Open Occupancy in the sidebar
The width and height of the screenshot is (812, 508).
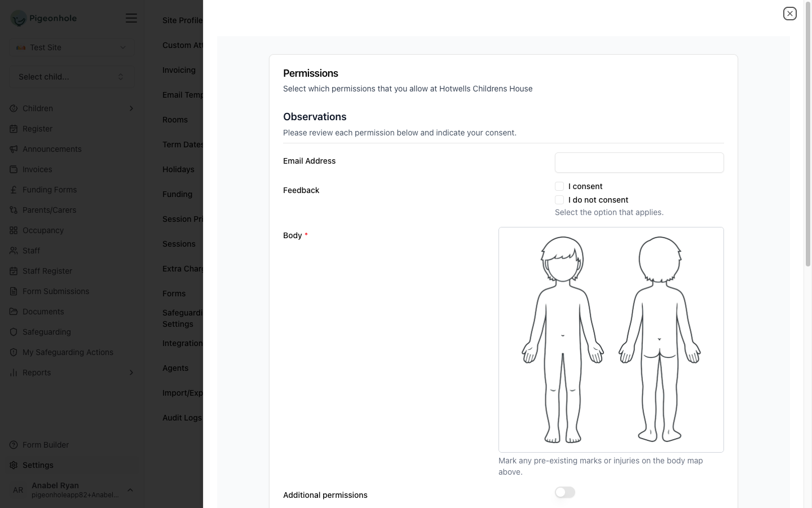point(43,230)
